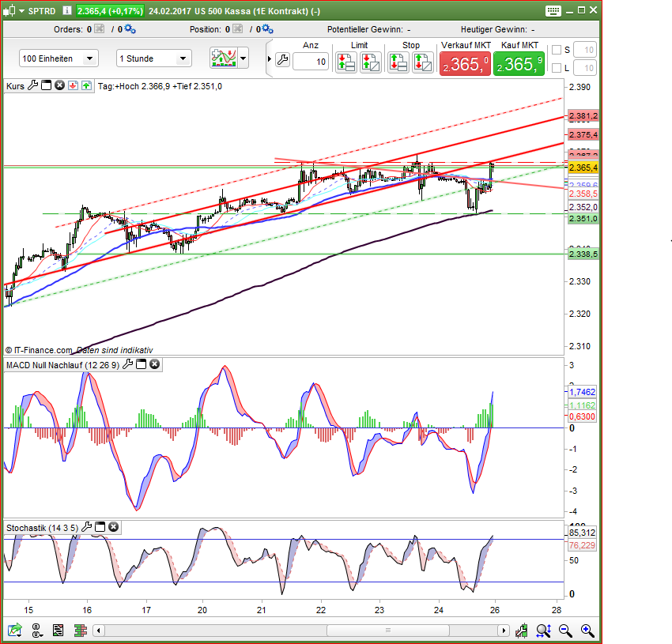Open chart properties wrench candlestick icon

click(522, 631)
